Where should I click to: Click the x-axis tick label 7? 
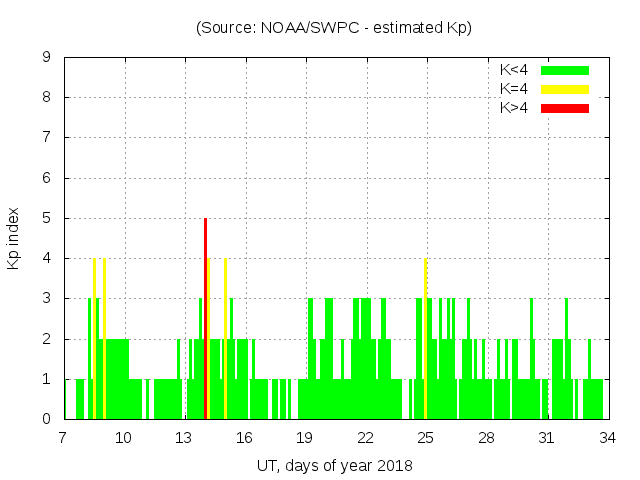(64, 438)
